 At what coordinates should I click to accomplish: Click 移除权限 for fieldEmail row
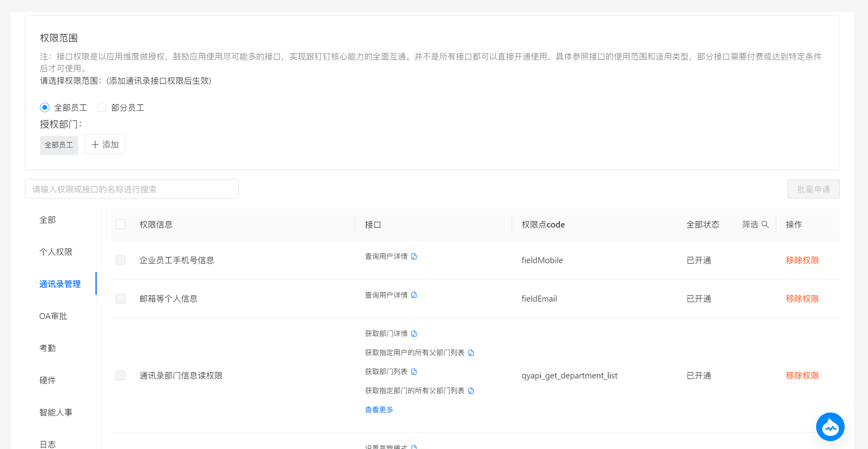pos(802,298)
